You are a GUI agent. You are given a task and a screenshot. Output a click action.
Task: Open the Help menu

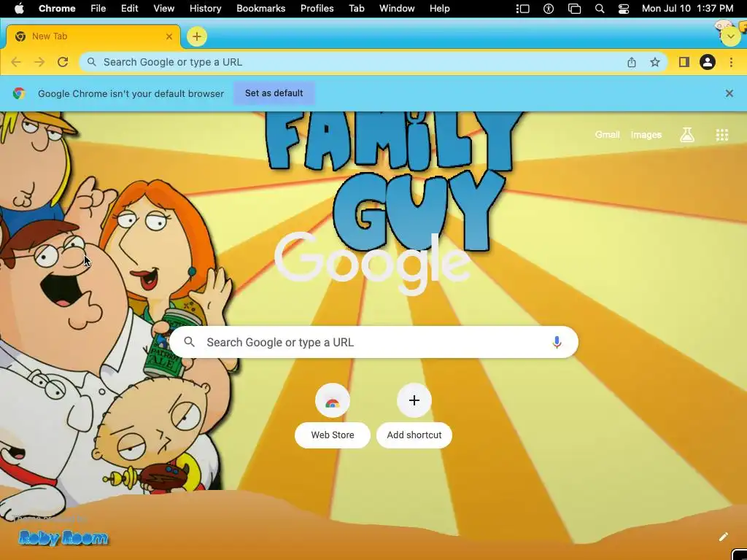[439, 9]
